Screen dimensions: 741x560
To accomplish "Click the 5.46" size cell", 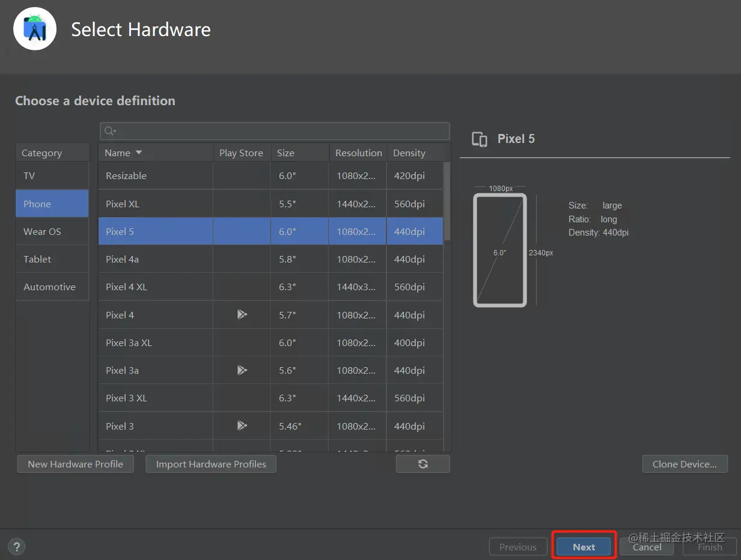I will [x=300, y=426].
